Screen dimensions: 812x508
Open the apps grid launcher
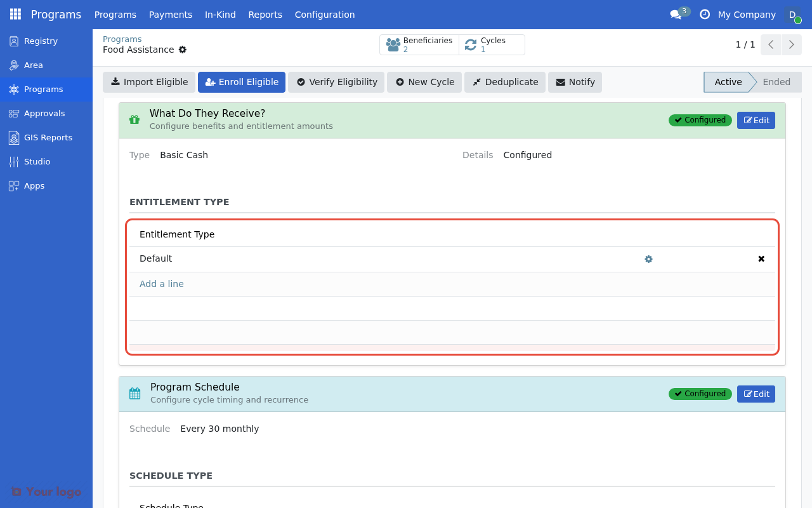(x=15, y=14)
